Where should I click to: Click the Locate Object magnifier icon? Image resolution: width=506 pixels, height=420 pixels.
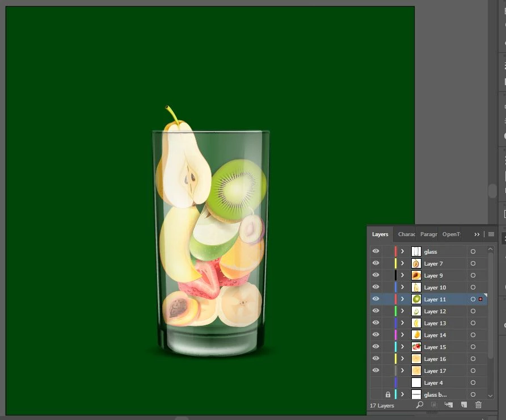tap(420, 405)
